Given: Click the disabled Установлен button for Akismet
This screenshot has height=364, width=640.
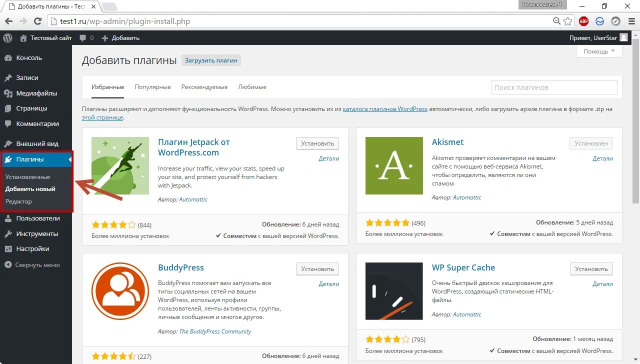Looking at the screenshot, I should pyautogui.click(x=591, y=143).
